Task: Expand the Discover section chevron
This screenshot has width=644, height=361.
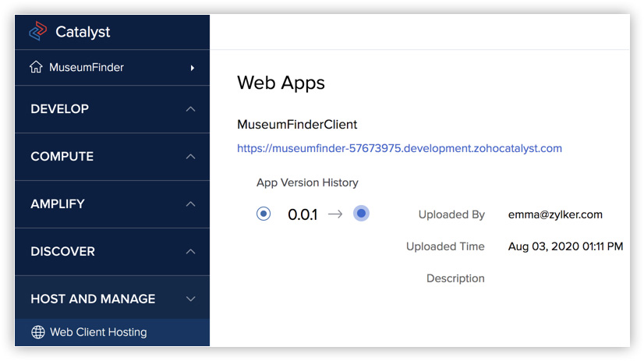Action: [191, 252]
